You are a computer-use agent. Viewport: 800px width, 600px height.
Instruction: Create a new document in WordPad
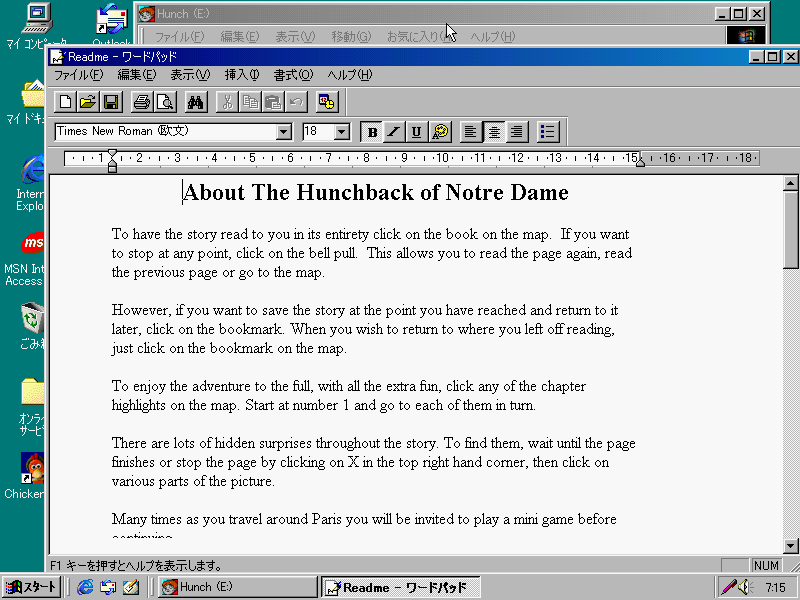tap(63, 101)
